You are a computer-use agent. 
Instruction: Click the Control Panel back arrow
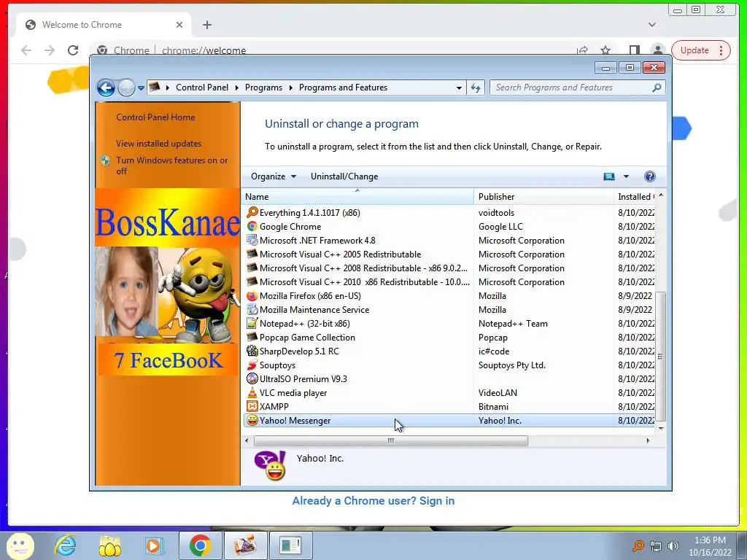[x=106, y=87]
